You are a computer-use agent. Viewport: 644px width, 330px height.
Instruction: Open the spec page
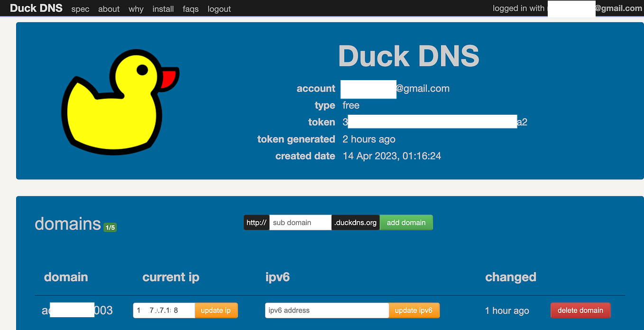click(x=80, y=9)
